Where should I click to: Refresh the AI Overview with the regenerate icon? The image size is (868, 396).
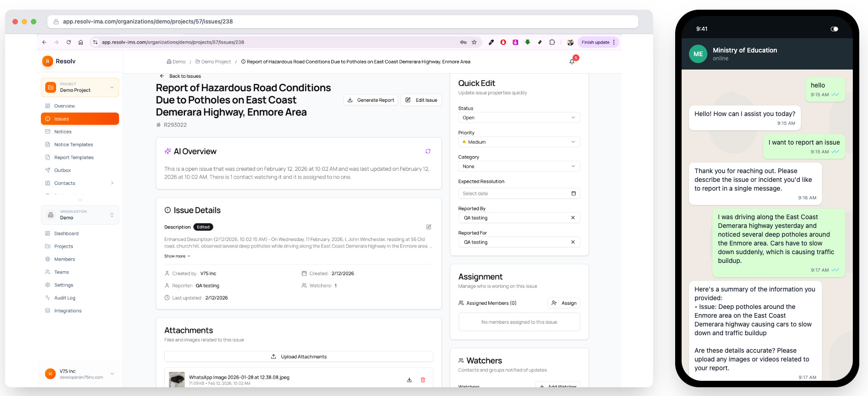pyautogui.click(x=428, y=151)
